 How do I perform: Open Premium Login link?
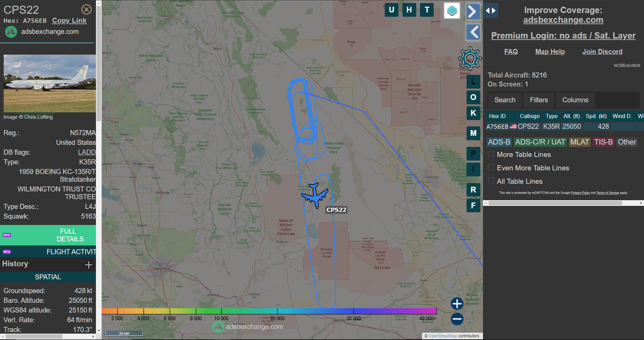563,36
